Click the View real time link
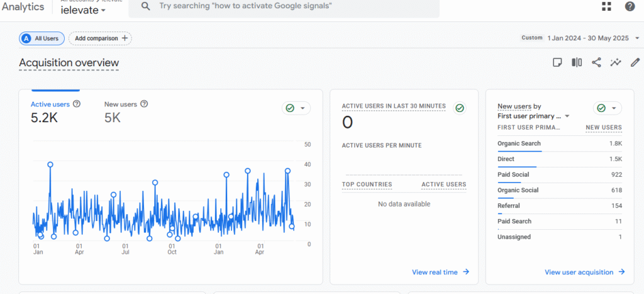644x294 pixels. click(440, 272)
